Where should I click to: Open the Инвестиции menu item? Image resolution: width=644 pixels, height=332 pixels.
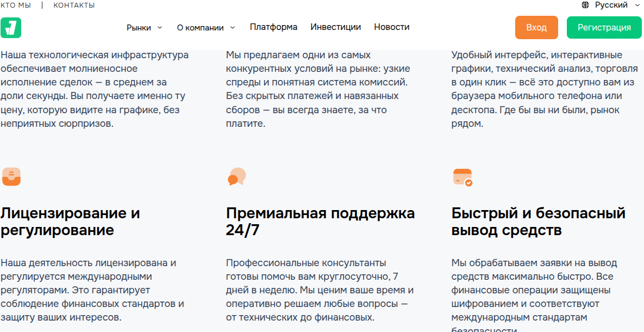tap(335, 27)
